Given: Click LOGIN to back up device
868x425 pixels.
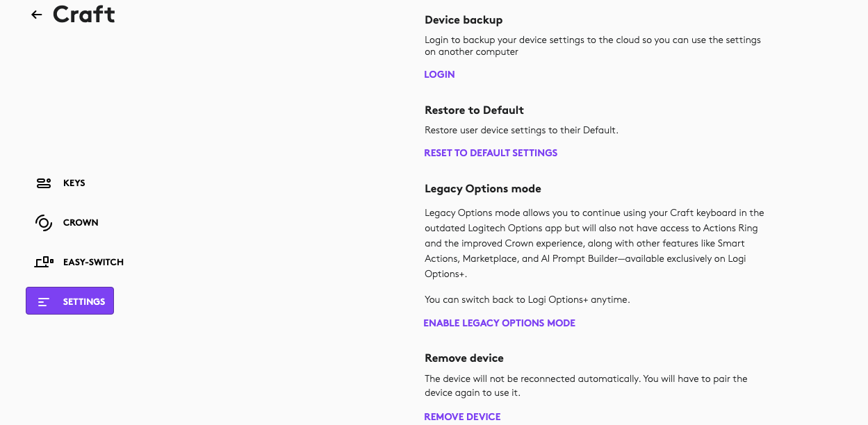Looking at the screenshot, I should click(439, 74).
